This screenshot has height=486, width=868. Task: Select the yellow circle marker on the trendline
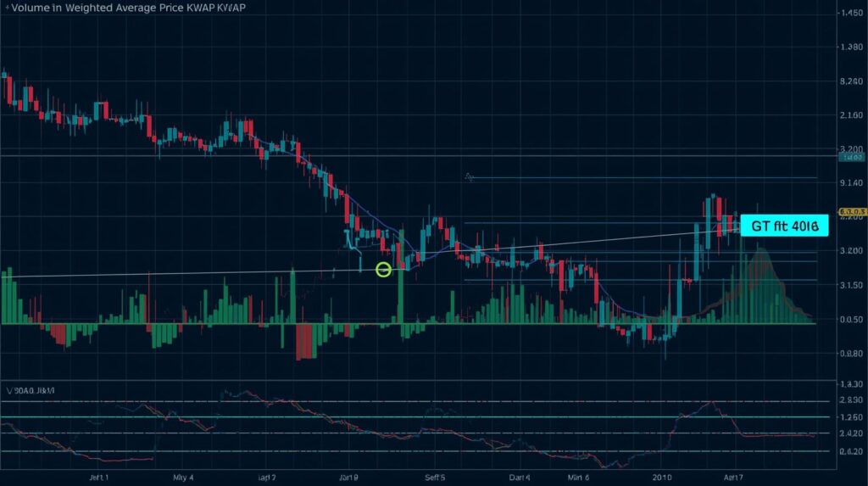(x=383, y=270)
